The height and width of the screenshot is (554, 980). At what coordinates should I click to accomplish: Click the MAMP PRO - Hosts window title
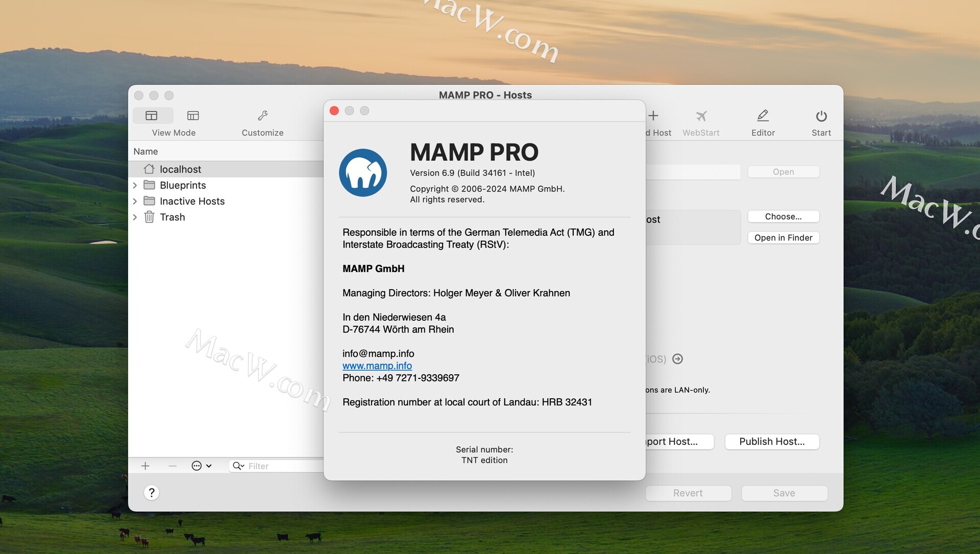click(485, 95)
